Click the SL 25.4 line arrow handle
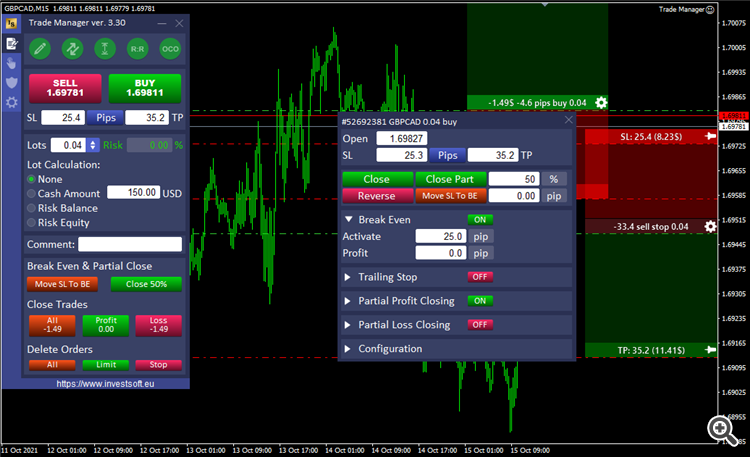The width and height of the screenshot is (750, 457). (x=711, y=136)
